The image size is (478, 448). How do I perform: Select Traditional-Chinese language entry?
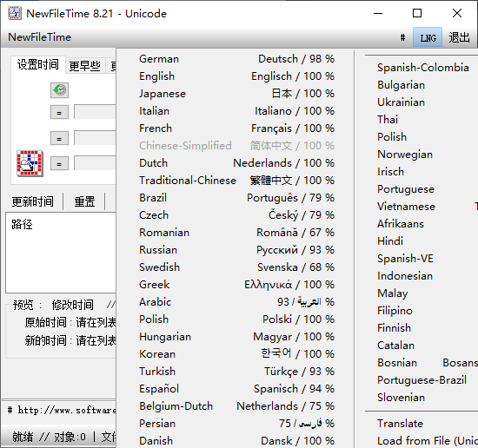[237, 181]
